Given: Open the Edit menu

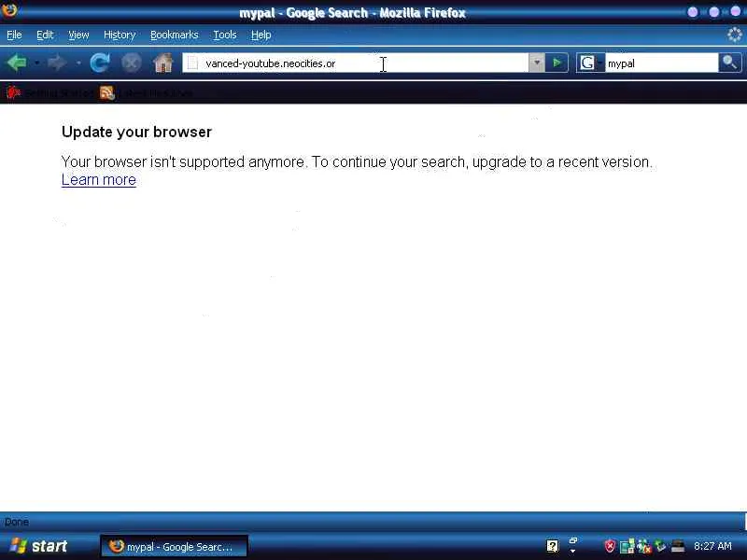Looking at the screenshot, I should [45, 35].
